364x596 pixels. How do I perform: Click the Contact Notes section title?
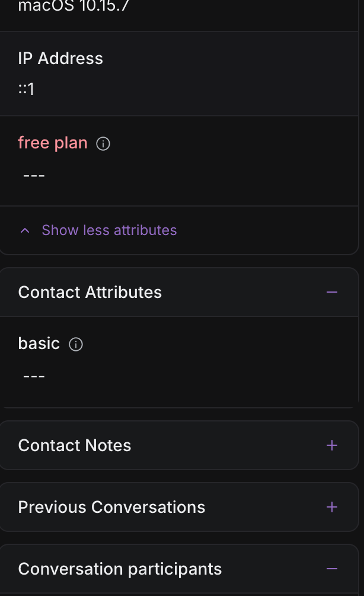coord(75,445)
